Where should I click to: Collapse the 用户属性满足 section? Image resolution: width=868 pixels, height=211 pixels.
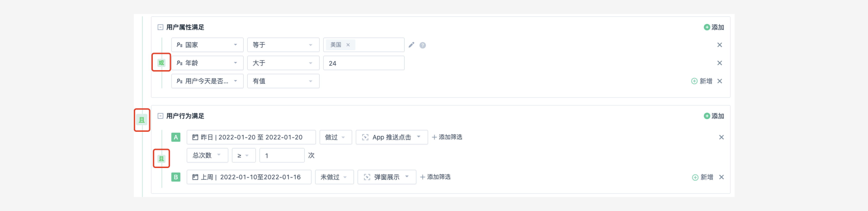click(x=160, y=27)
